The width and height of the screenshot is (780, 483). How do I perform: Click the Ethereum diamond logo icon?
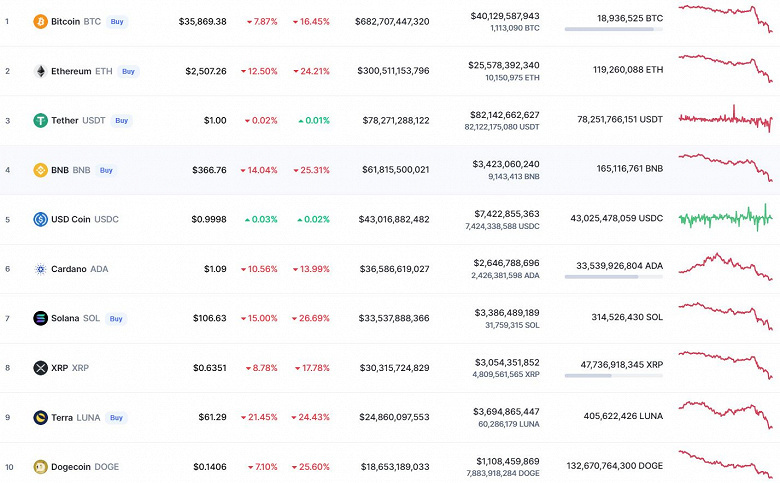pos(40,71)
